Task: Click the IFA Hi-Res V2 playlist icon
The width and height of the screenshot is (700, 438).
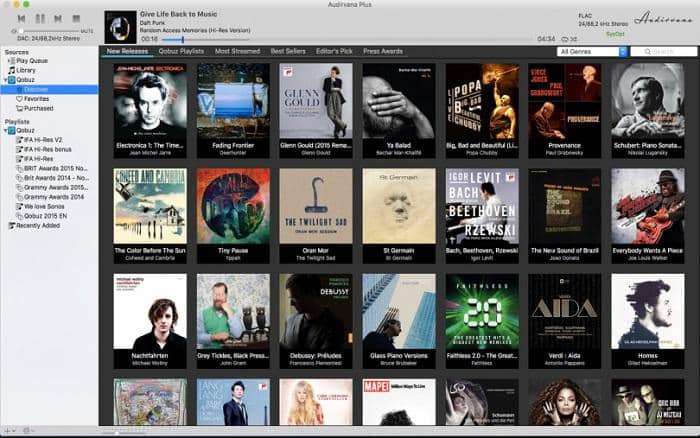Action: click(x=19, y=140)
